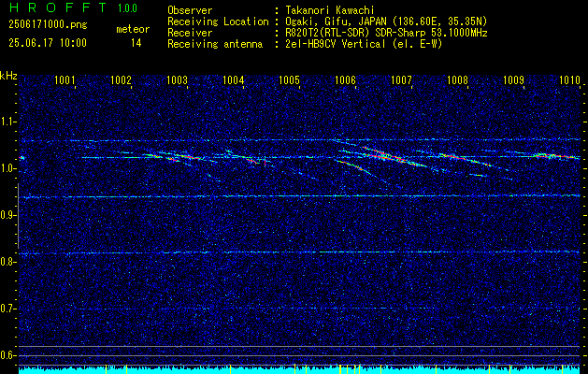Select the 1005 time axis label

[x=289, y=80]
